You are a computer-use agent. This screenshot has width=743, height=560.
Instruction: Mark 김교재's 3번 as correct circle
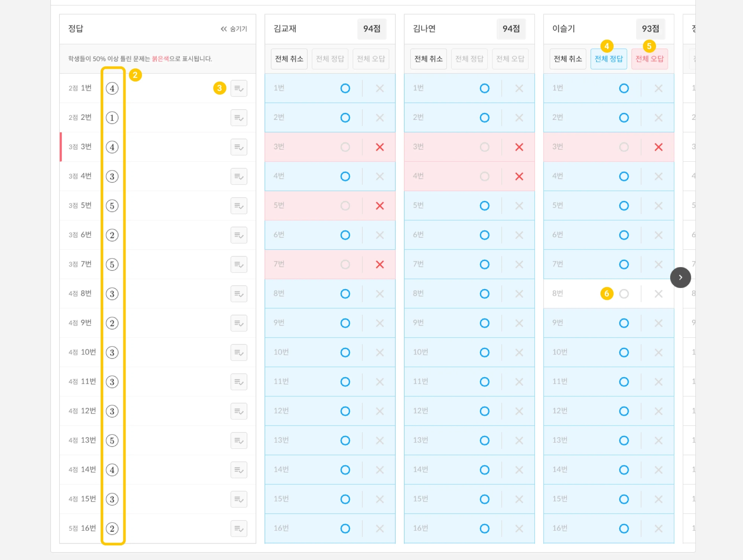click(345, 147)
